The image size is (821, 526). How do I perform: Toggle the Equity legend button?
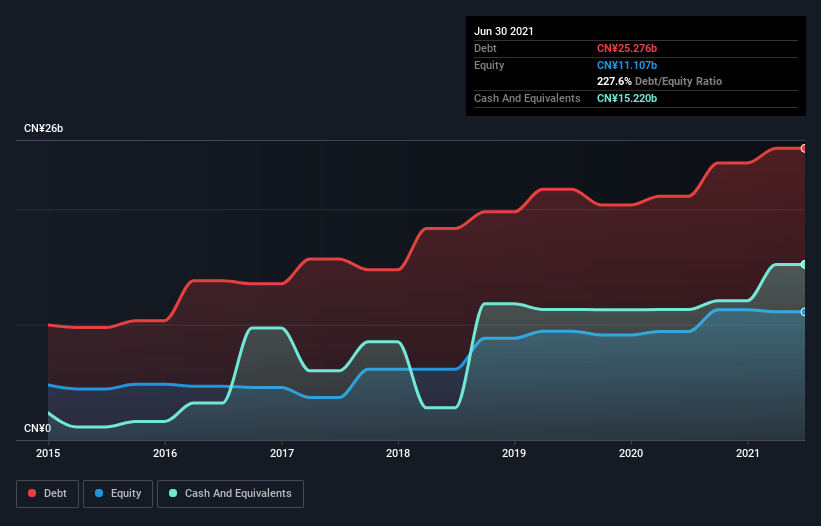[x=118, y=494]
